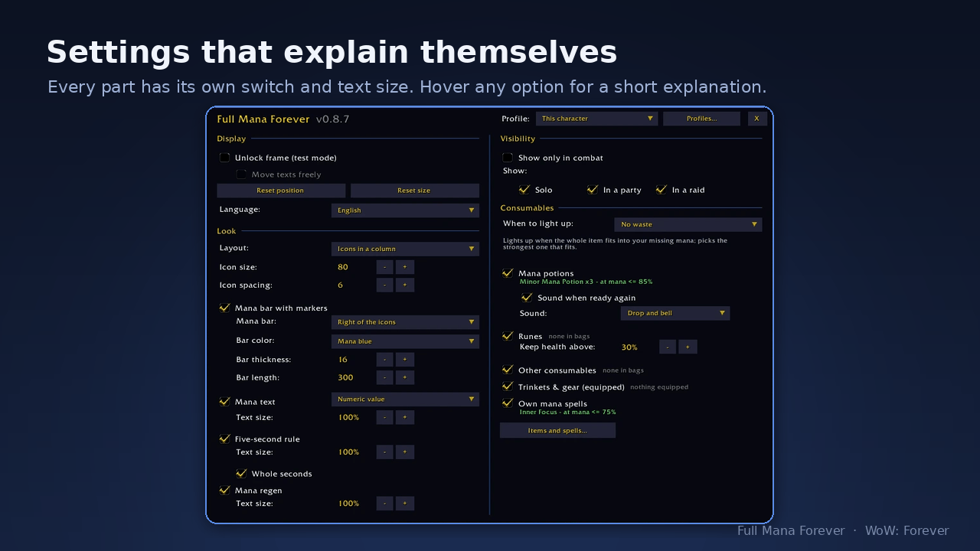Viewport: 980px width, 551px height.
Task: Expand the Layout dropdown
Action: tap(405, 249)
